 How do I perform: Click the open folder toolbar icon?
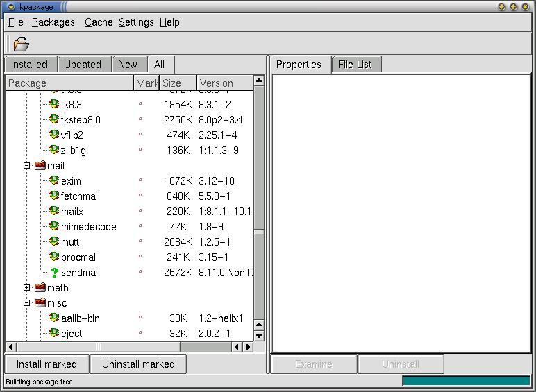point(21,44)
